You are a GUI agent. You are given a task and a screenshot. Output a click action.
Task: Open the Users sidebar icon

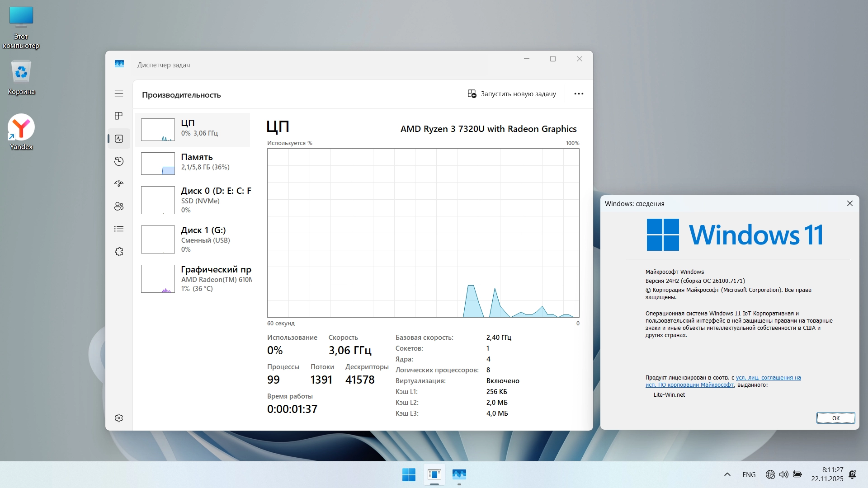[x=119, y=206]
